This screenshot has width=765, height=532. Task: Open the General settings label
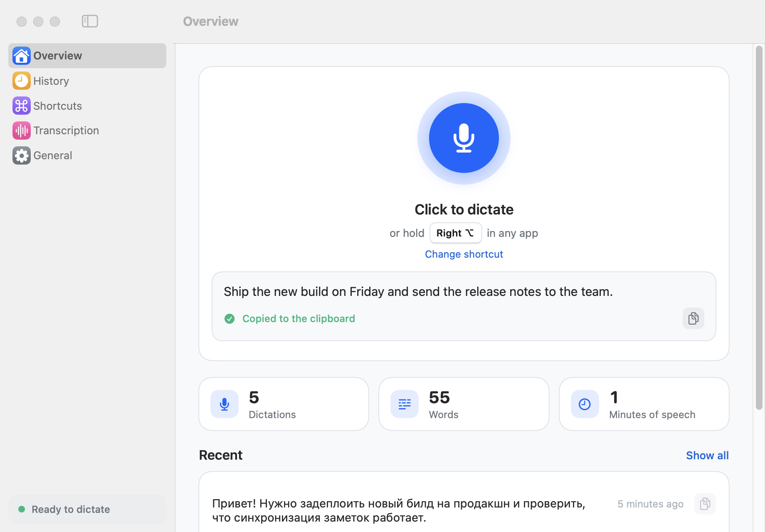point(53,155)
